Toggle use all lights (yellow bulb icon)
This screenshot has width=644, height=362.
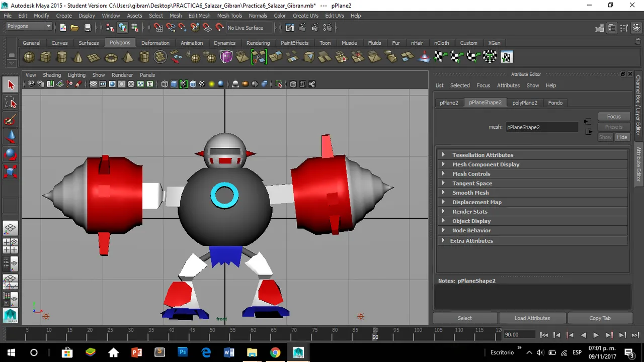[211, 84]
